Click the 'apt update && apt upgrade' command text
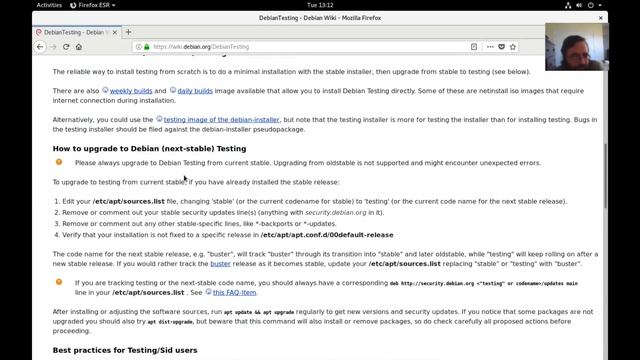This screenshot has height=360, width=640. coord(259,312)
